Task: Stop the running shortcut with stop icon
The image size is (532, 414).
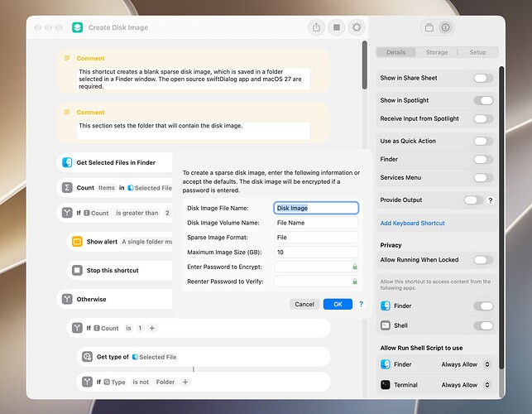Action: 337,27
